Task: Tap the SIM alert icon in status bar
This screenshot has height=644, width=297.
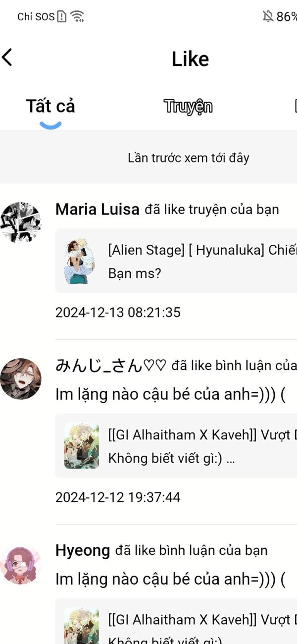Action: 61,16
